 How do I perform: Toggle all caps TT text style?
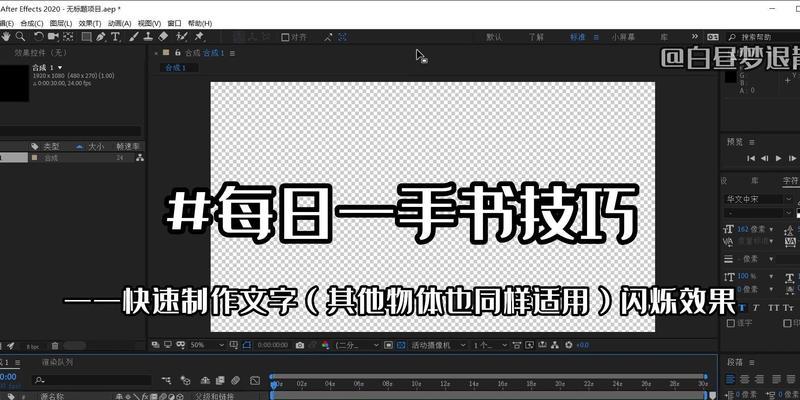point(773,308)
